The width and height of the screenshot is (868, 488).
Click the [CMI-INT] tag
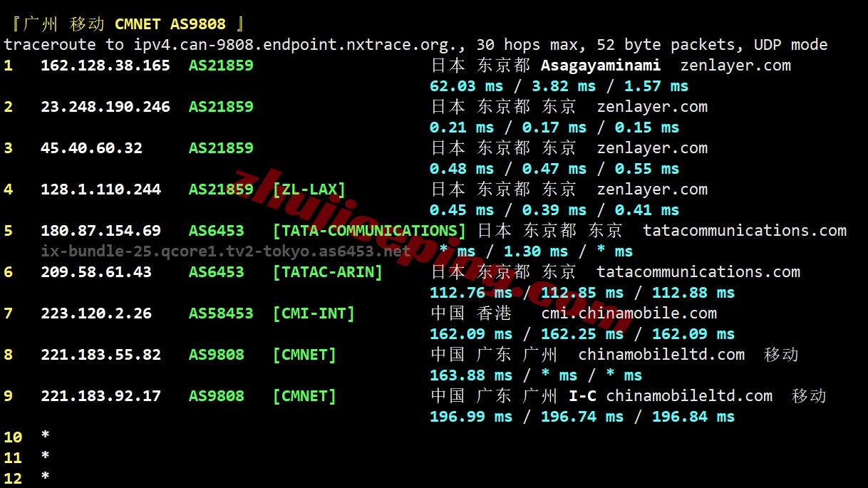pyautogui.click(x=314, y=313)
